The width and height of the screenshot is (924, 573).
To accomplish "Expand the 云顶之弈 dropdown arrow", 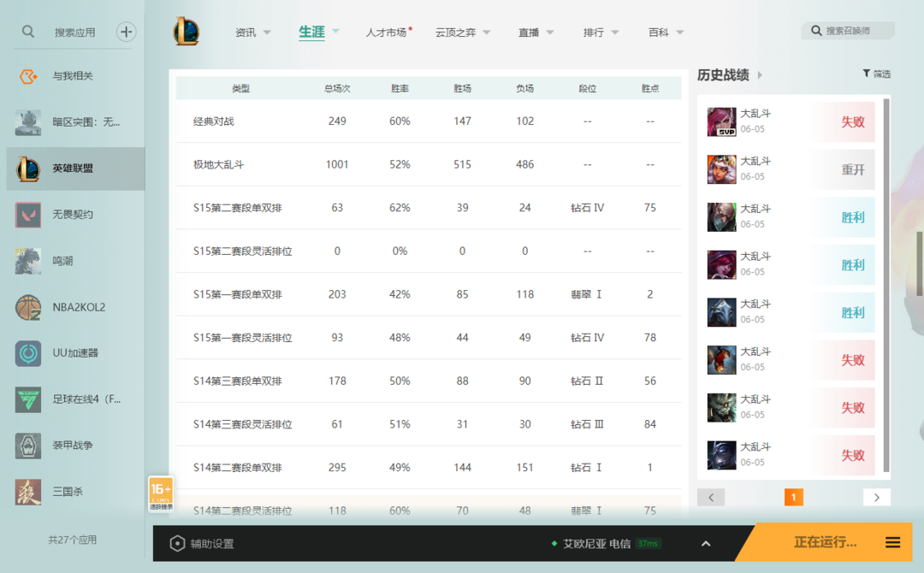I will (487, 32).
